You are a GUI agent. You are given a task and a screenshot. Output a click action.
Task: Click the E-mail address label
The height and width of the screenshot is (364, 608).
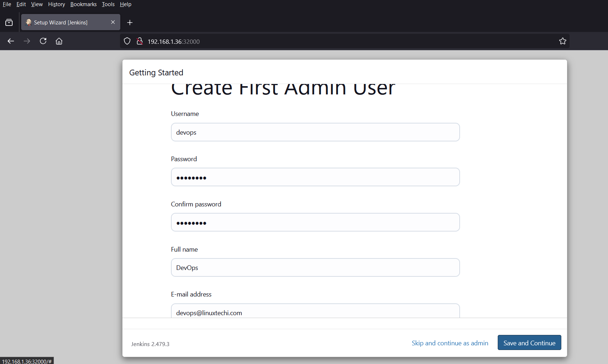tap(191, 294)
